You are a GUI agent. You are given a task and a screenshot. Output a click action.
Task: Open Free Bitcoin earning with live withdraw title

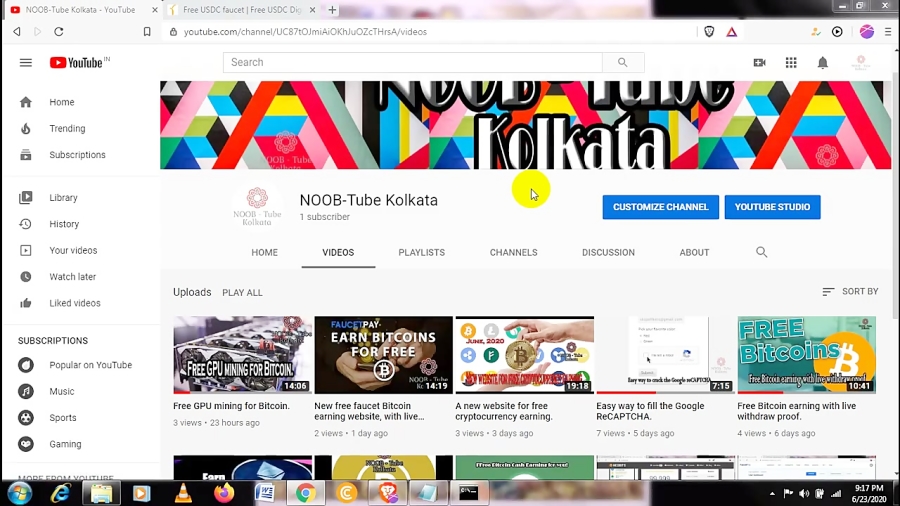click(x=797, y=411)
